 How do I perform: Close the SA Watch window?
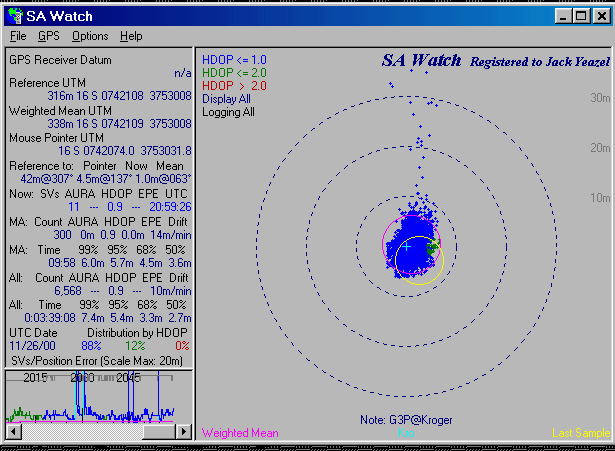point(598,16)
